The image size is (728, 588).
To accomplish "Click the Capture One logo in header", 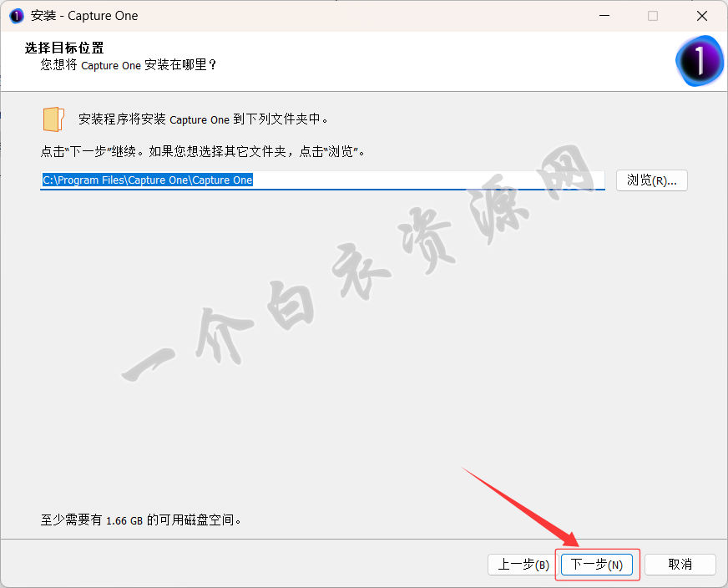I will click(700, 61).
